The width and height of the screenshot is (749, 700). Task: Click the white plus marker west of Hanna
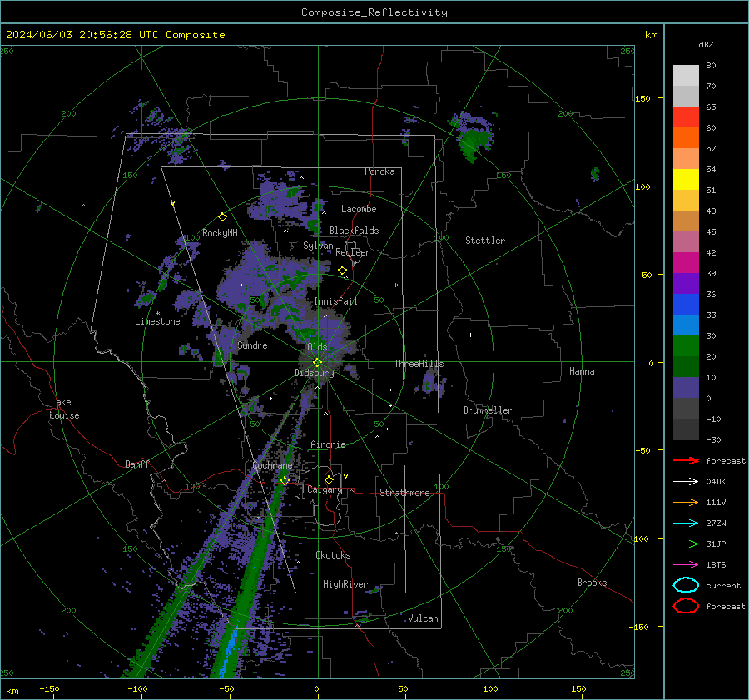(x=470, y=335)
